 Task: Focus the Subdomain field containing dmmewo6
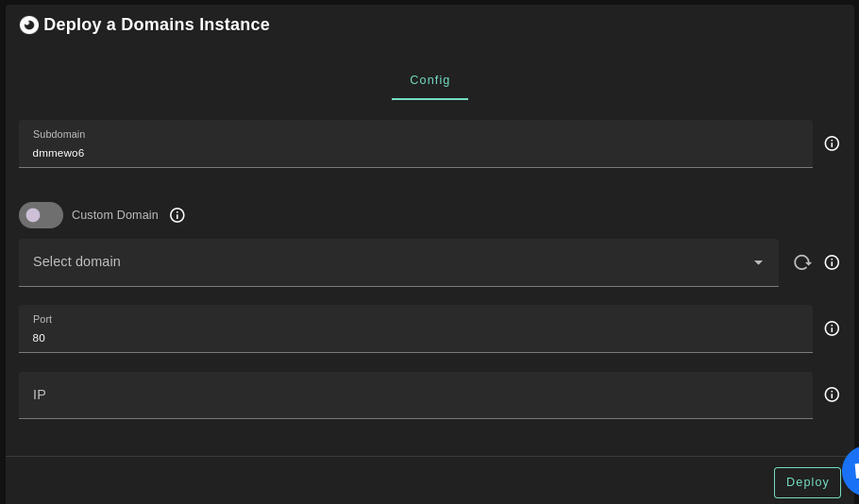415,153
